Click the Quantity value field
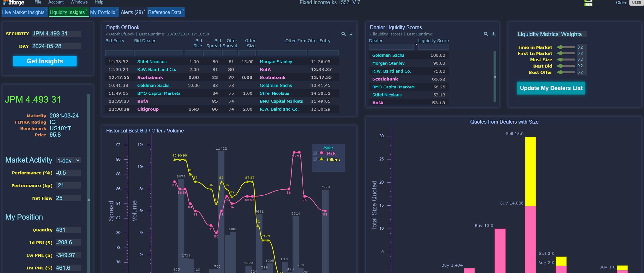The width and height of the screenshot is (644, 273). (68, 230)
